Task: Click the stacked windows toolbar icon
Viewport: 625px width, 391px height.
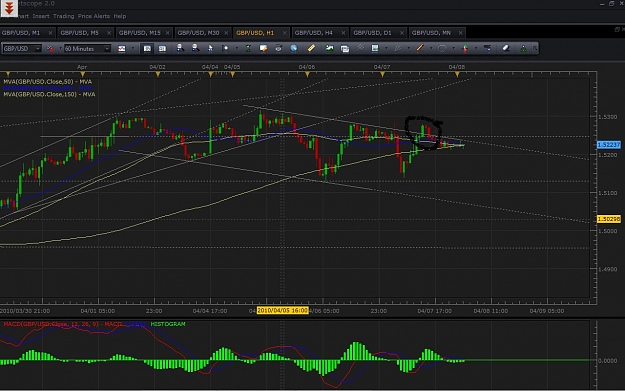Action: click(x=345, y=49)
